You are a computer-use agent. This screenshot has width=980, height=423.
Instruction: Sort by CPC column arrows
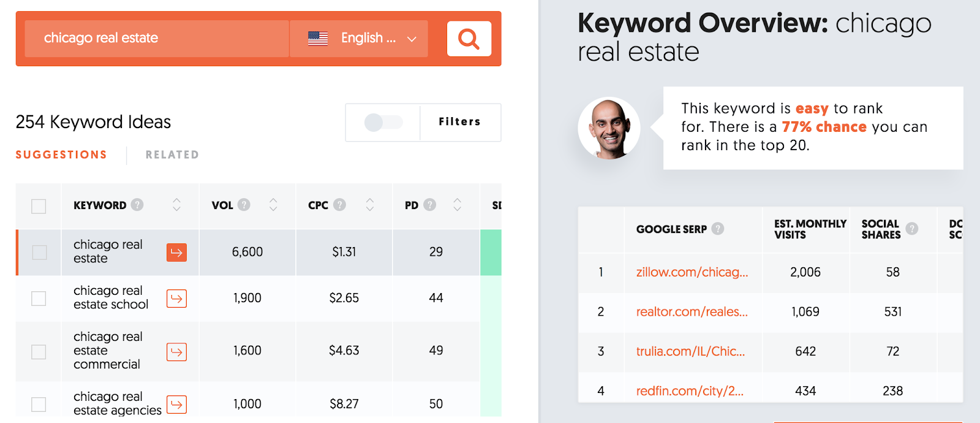click(x=369, y=205)
